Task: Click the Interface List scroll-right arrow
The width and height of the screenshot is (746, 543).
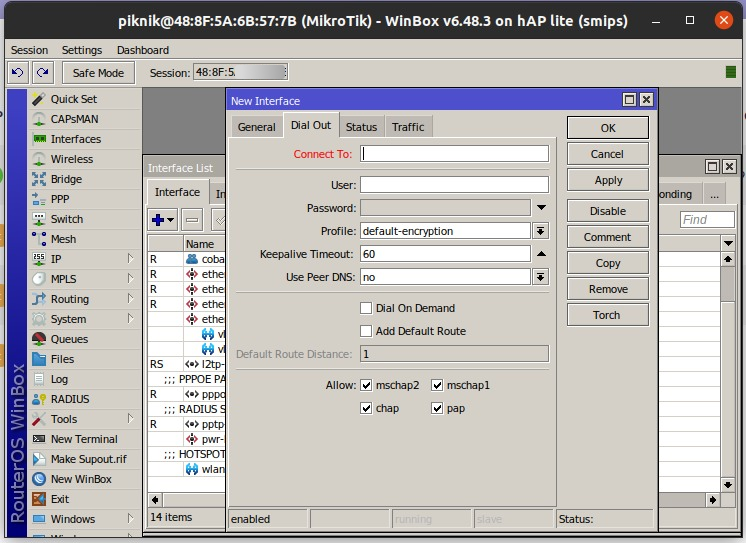Action: point(712,500)
